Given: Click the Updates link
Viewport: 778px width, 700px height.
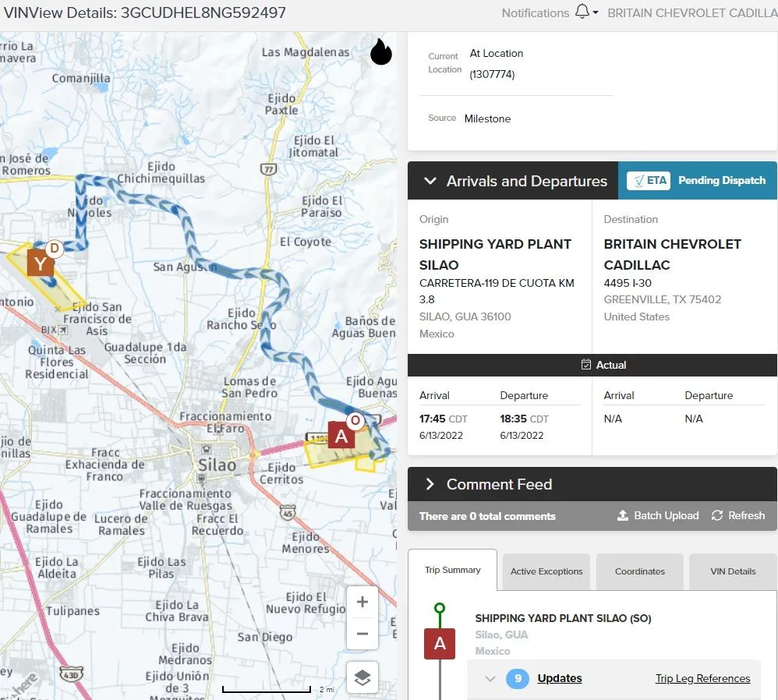Looking at the screenshot, I should [559, 678].
